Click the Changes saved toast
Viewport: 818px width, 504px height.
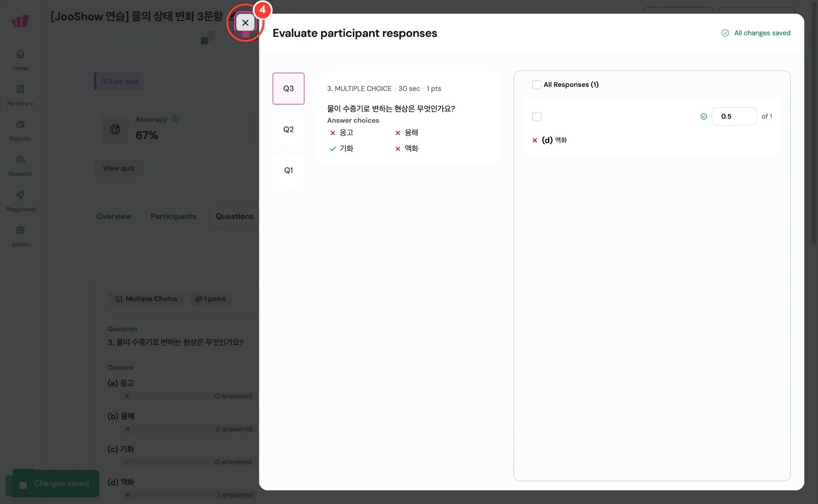[x=56, y=484]
